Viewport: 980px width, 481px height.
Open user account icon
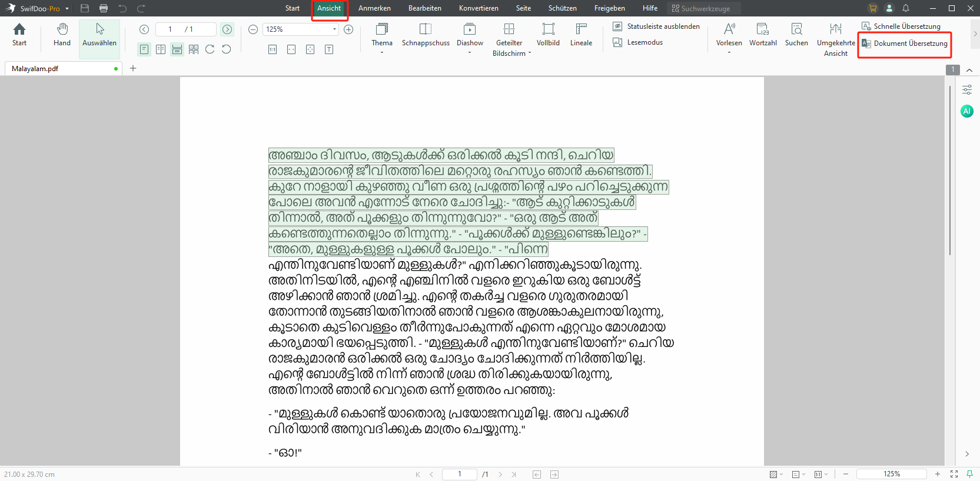pos(889,8)
